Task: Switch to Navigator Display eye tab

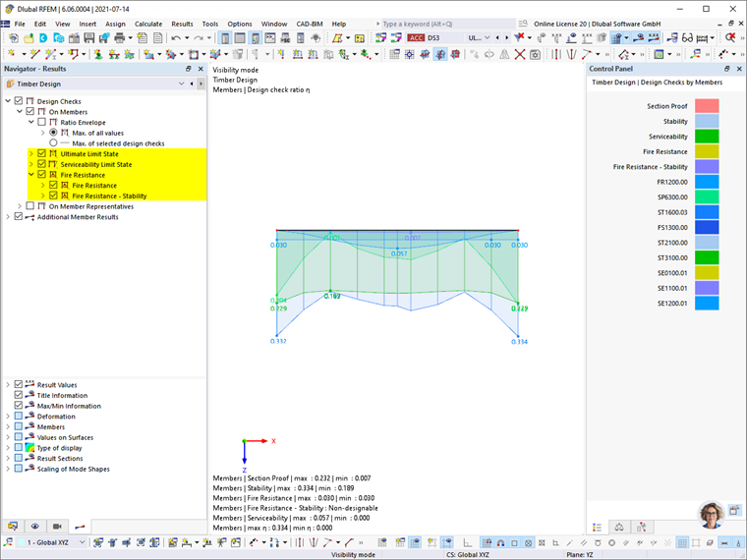Action: (34, 527)
